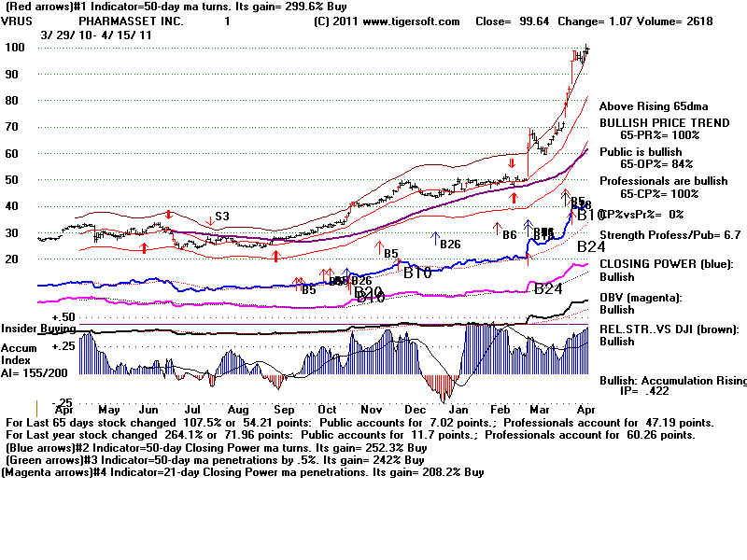Click the VRUS ticker symbol
This screenshot has height=560, width=747.
(17, 21)
